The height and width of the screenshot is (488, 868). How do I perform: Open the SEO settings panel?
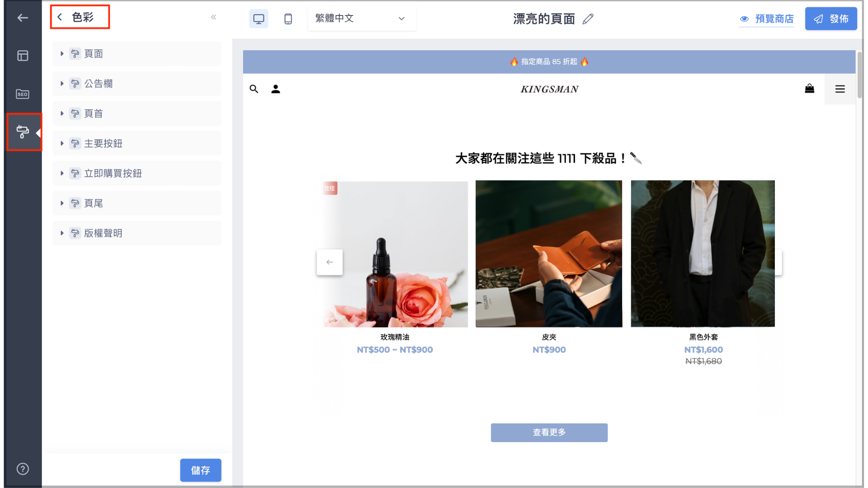[x=22, y=94]
